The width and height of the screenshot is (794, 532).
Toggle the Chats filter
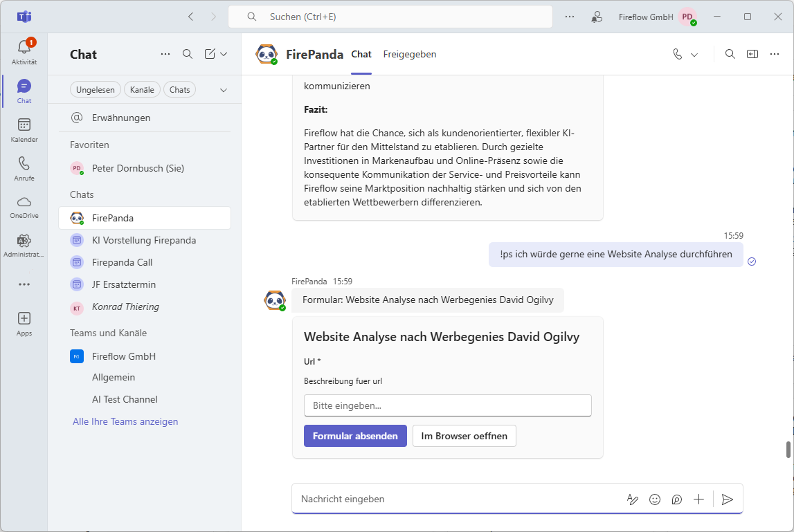pyautogui.click(x=179, y=89)
